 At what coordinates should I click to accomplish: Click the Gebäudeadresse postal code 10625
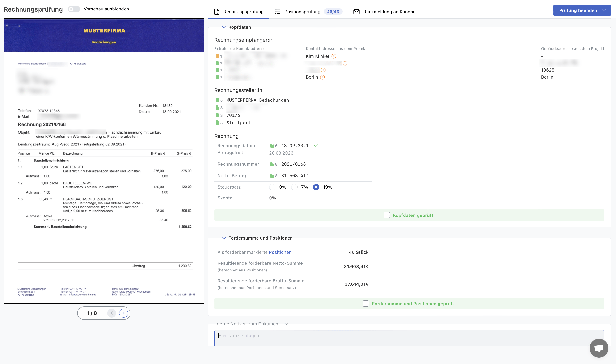(548, 70)
